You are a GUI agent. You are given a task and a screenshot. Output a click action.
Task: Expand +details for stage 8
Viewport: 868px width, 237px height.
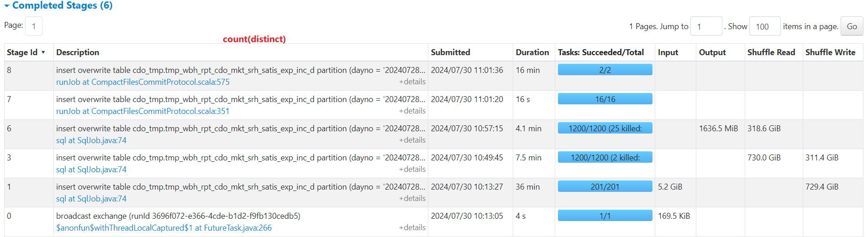tap(412, 82)
